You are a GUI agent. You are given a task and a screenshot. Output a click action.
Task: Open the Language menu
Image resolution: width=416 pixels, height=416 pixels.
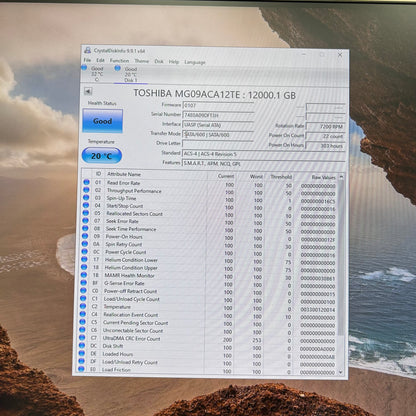[195, 62]
